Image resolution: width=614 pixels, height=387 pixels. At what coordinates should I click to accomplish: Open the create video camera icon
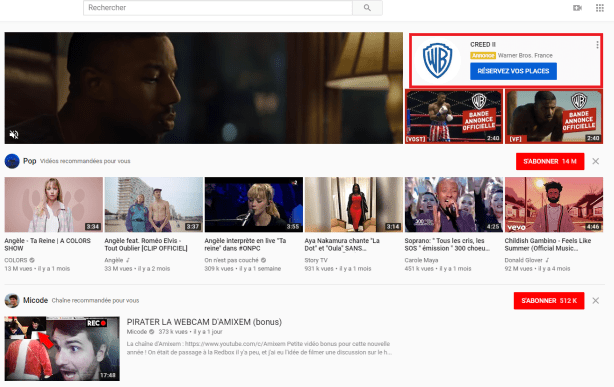click(x=577, y=8)
